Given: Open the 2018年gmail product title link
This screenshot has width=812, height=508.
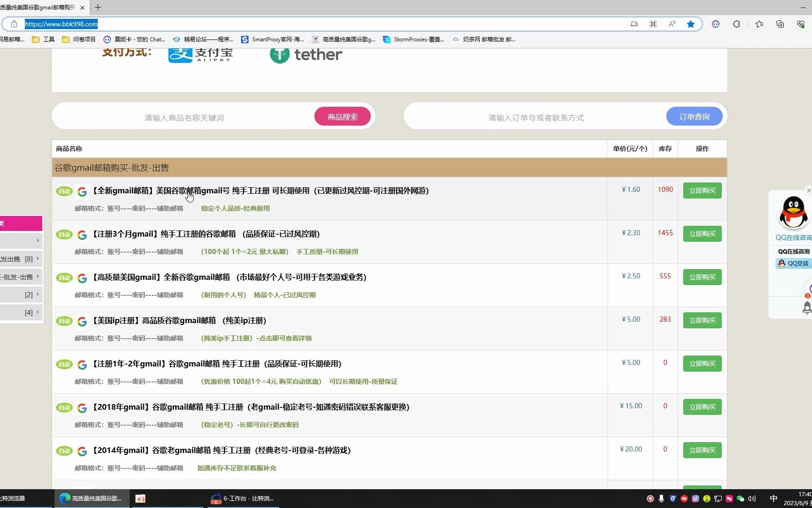Looking at the screenshot, I should click(x=250, y=407).
